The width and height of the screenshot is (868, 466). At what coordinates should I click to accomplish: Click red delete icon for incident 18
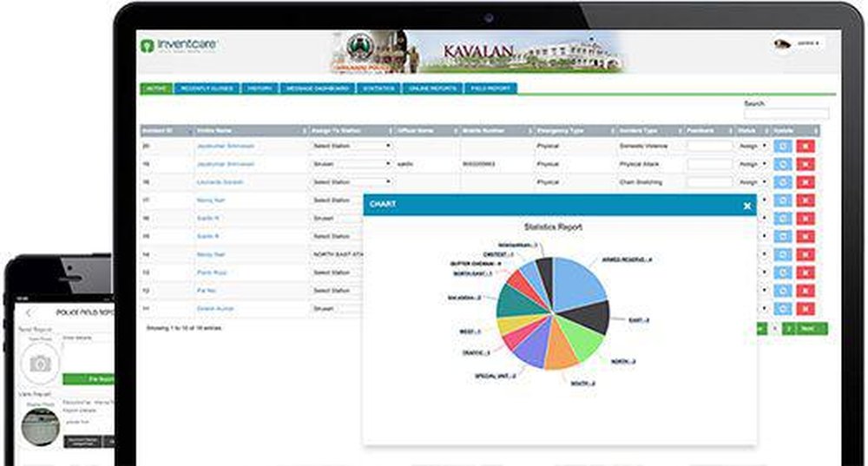point(805,182)
